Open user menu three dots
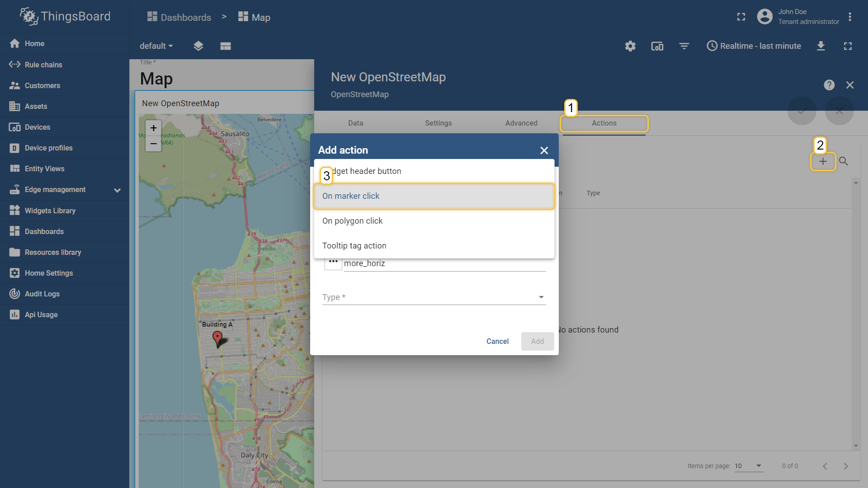Screen dimensions: 868x488 [x=850, y=17]
